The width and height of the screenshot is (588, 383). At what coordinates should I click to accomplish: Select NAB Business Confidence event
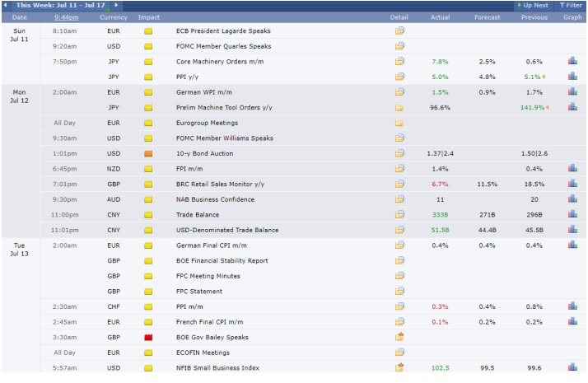[x=215, y=199]
